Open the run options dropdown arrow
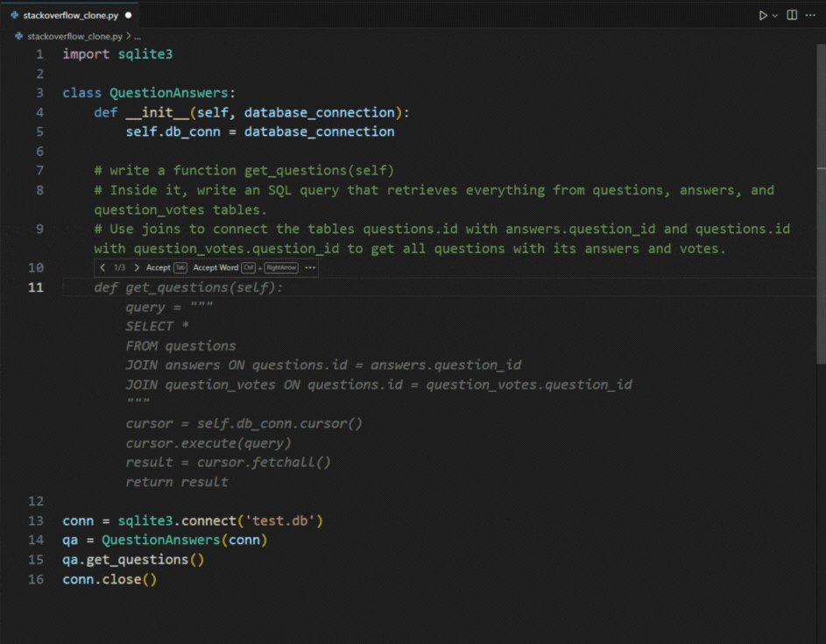Image resolution: width=826 pixels, height=644 pixels. click(774, 15)
